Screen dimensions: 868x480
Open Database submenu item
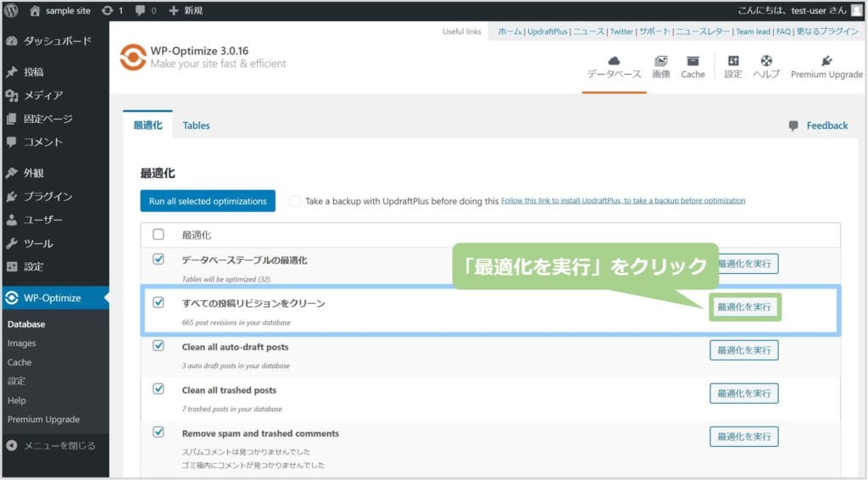(x=26, y=325)
